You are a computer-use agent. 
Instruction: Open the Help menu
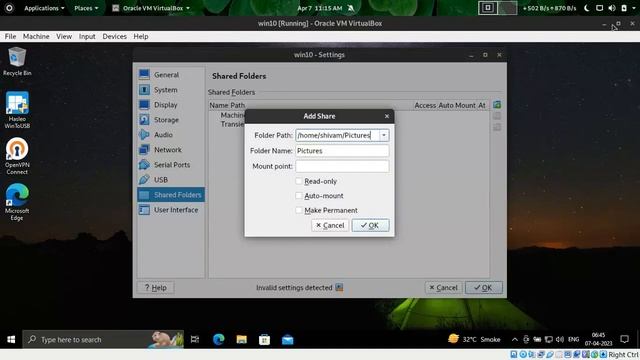click(x=141, y=36)
